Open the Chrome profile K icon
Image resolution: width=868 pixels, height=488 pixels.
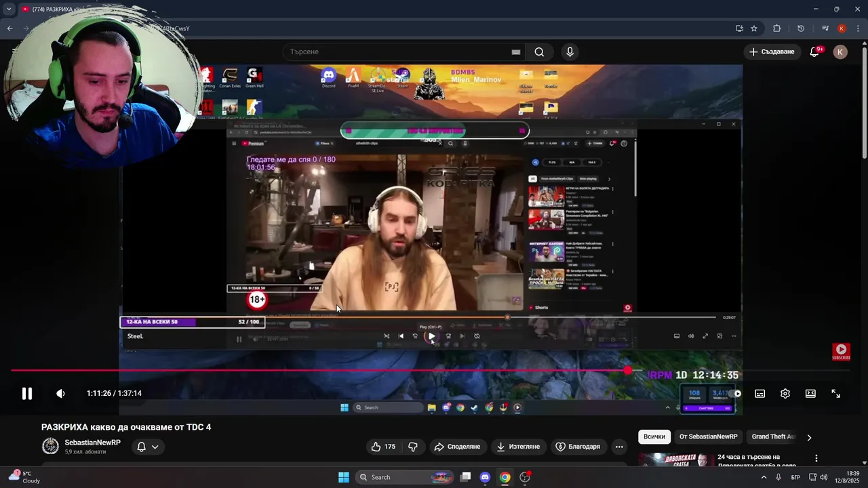(842, 28)
